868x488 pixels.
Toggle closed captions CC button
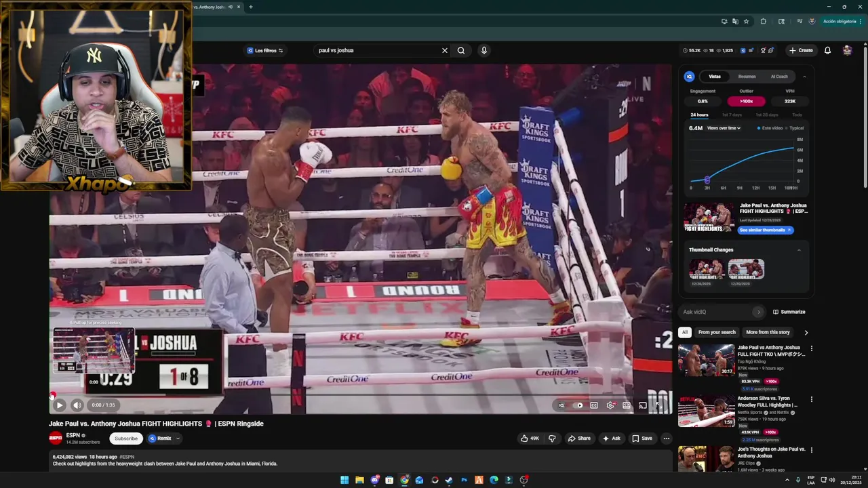pyautogui.click(x=594, y=405)
